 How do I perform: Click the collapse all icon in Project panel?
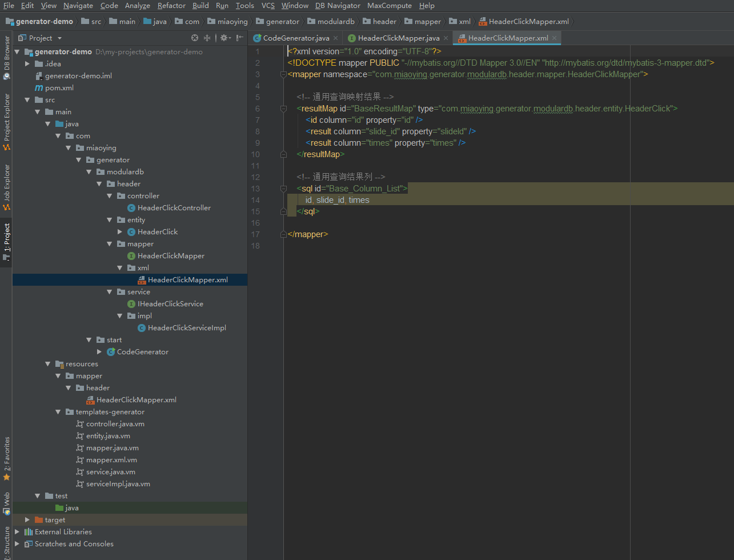207,38
